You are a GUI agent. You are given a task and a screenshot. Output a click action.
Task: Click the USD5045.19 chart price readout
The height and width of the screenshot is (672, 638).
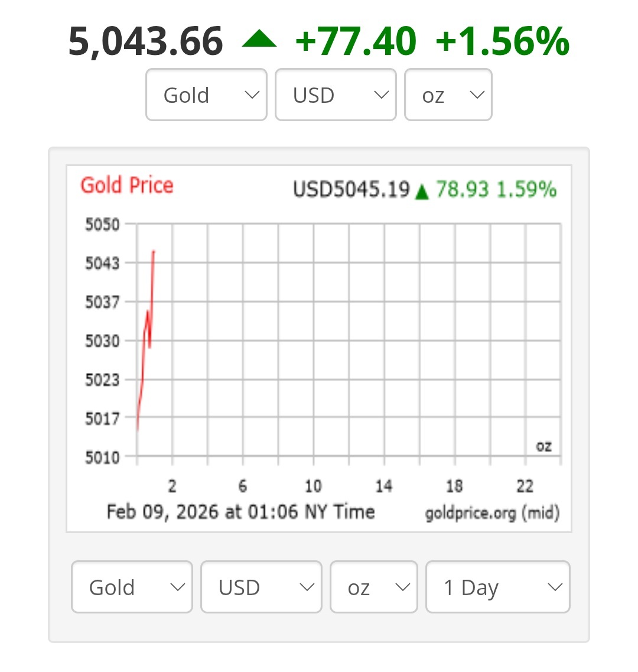351,190
